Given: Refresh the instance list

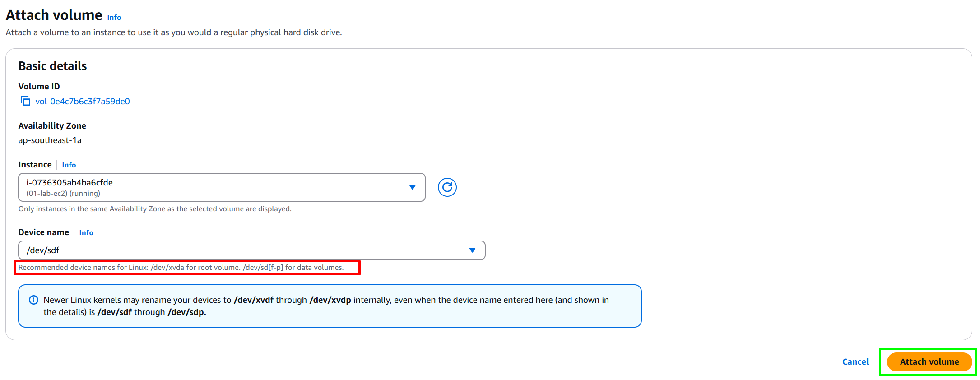Looking at the screenshot, I should click(447, 187).
